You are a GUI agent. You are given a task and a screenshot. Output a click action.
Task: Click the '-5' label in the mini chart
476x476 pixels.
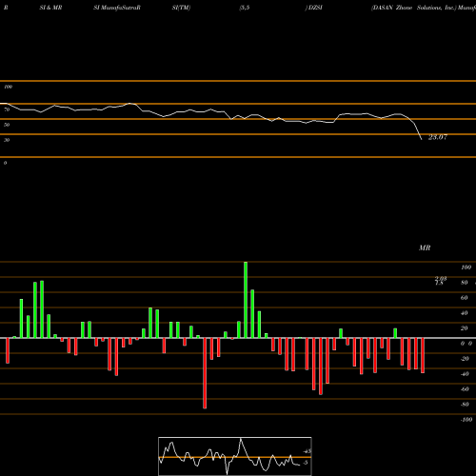[305, 463]
